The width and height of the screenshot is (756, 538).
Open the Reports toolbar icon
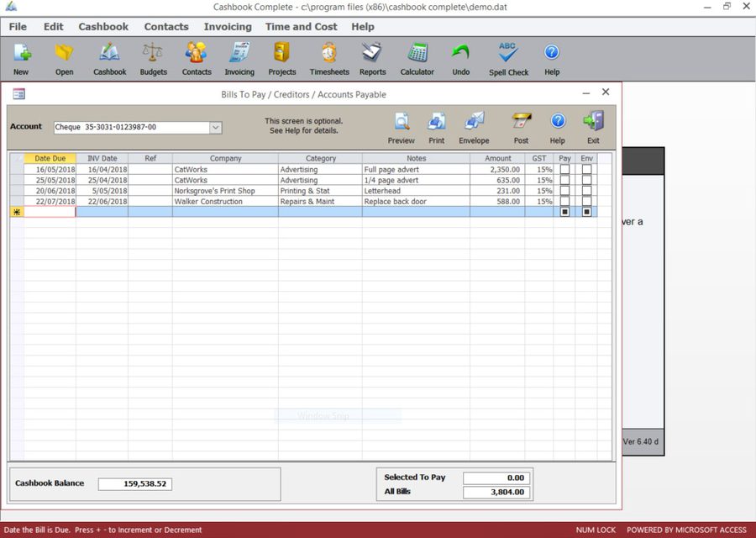pyautogui.click(x=372, y=53)
